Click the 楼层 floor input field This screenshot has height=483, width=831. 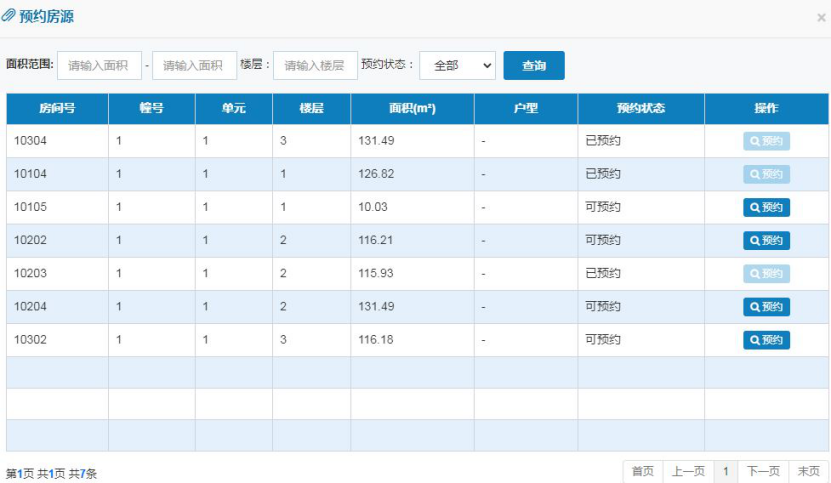tap(315, 65)
